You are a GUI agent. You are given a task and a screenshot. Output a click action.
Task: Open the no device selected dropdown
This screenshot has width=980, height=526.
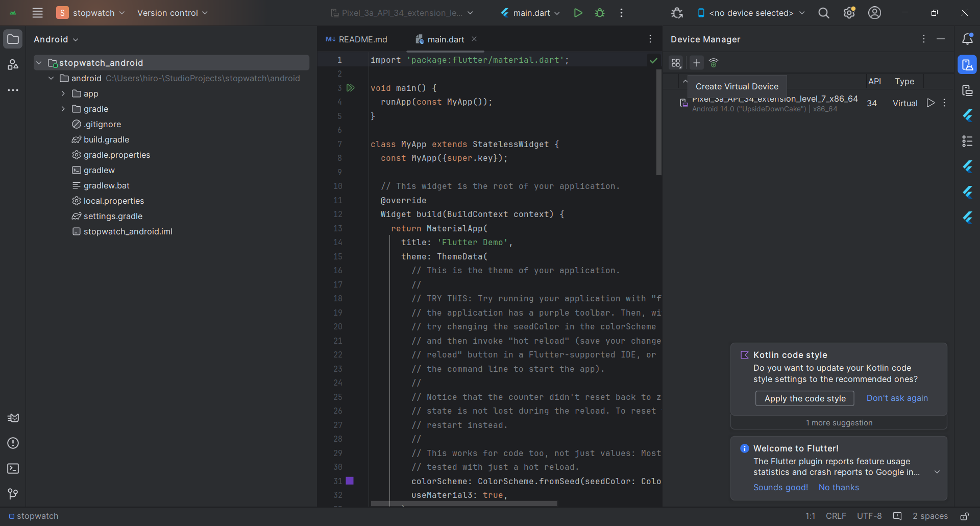click(x=750, y=13)
